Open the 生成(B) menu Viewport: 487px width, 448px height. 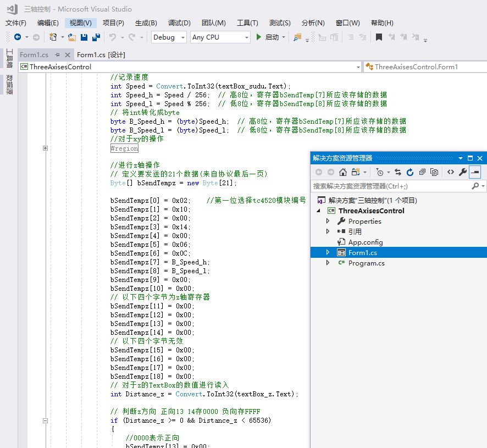(x=146, y=23)
